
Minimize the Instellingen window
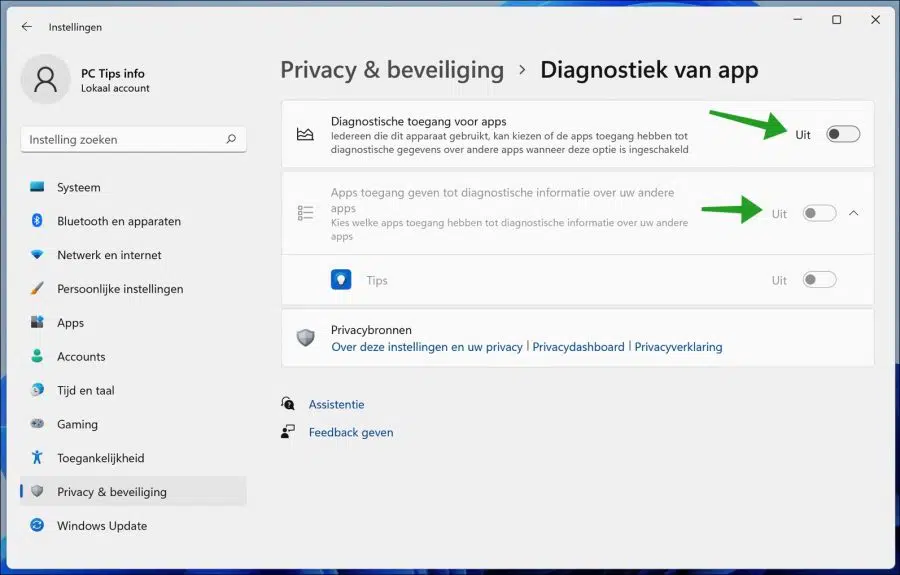pos(797,20)
